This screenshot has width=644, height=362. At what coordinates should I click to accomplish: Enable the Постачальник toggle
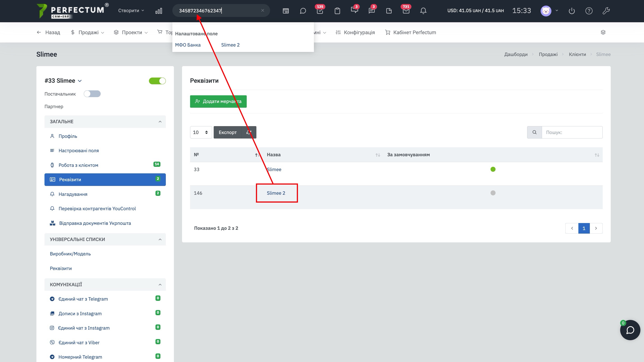pos(92,94)
